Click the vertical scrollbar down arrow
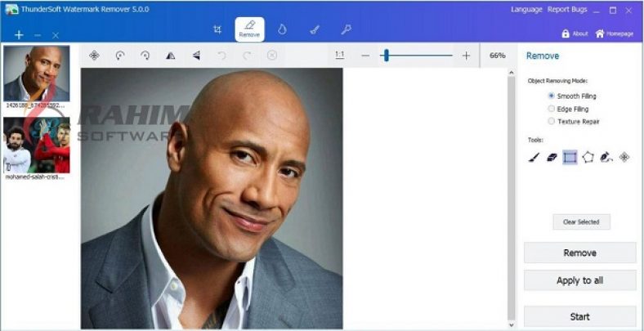Image resolution: width=644 pixels, height=331 pixels. point(511,324)
